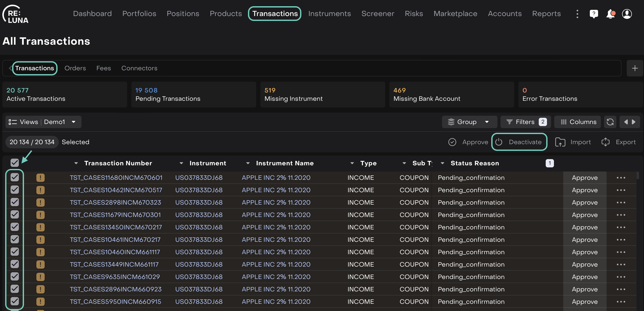Click the Missing Instrument summary card
644x311 pixels.
coord(322,95)
